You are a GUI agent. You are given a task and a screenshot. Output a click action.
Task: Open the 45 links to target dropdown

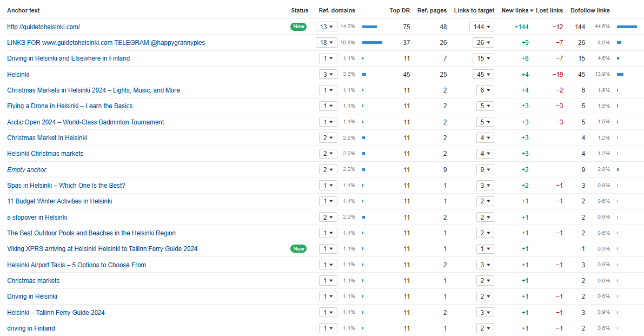point(482,74)
